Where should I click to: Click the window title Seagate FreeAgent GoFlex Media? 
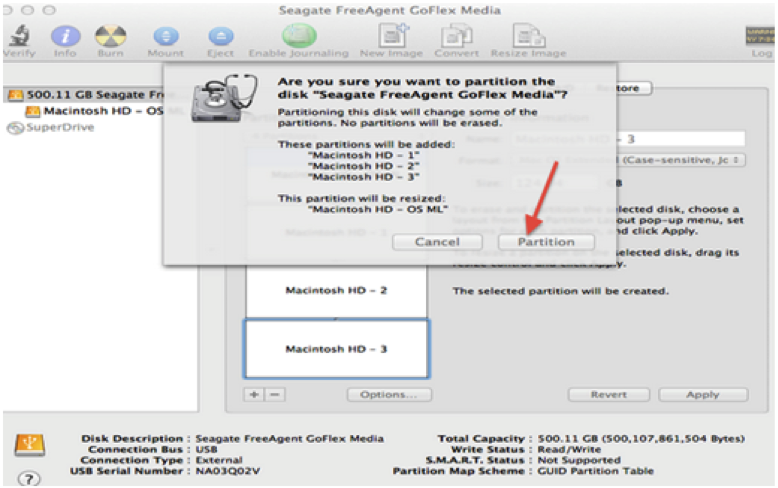pos(389,10)
